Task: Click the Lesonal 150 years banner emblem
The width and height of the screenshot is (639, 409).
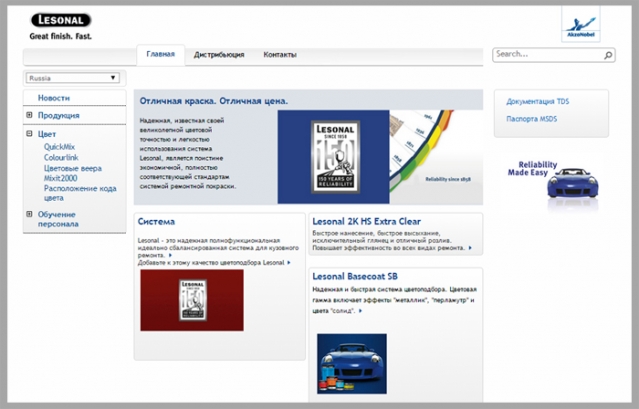Action: [x=335, y=157]
